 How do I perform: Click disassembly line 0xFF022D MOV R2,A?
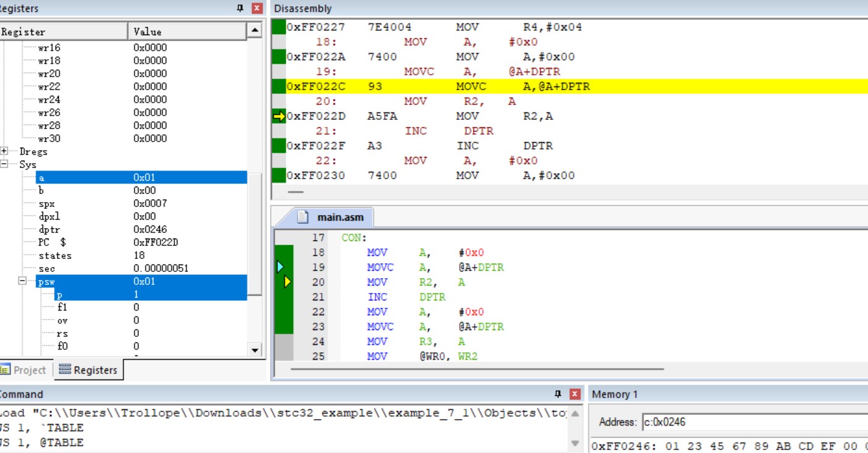[x=570, y=116]
